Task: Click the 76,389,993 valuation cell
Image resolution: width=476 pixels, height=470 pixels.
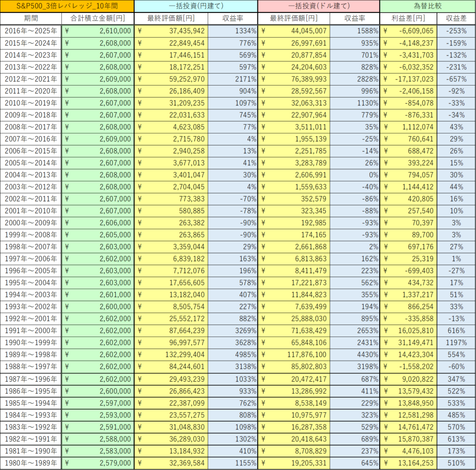Action: pos(294,79)
